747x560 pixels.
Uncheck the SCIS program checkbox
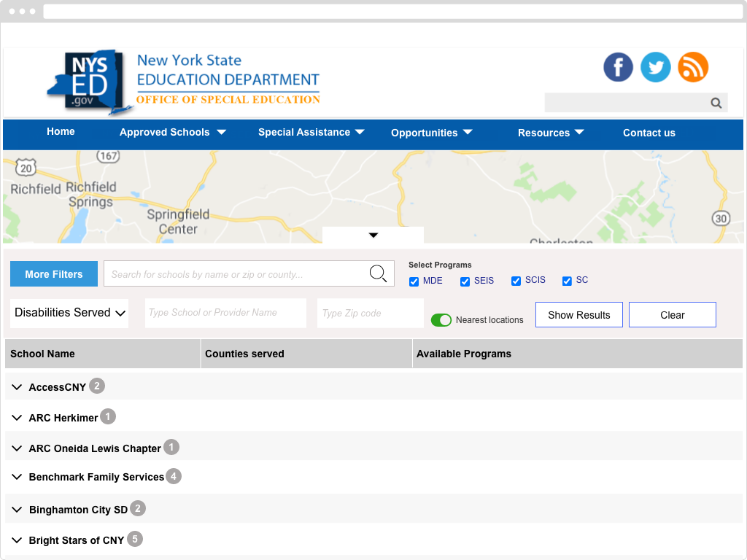516,281
